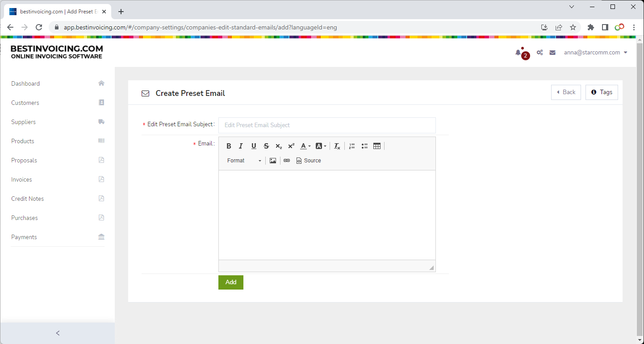Expand the Format paragraph dropdown

(244, 161)
